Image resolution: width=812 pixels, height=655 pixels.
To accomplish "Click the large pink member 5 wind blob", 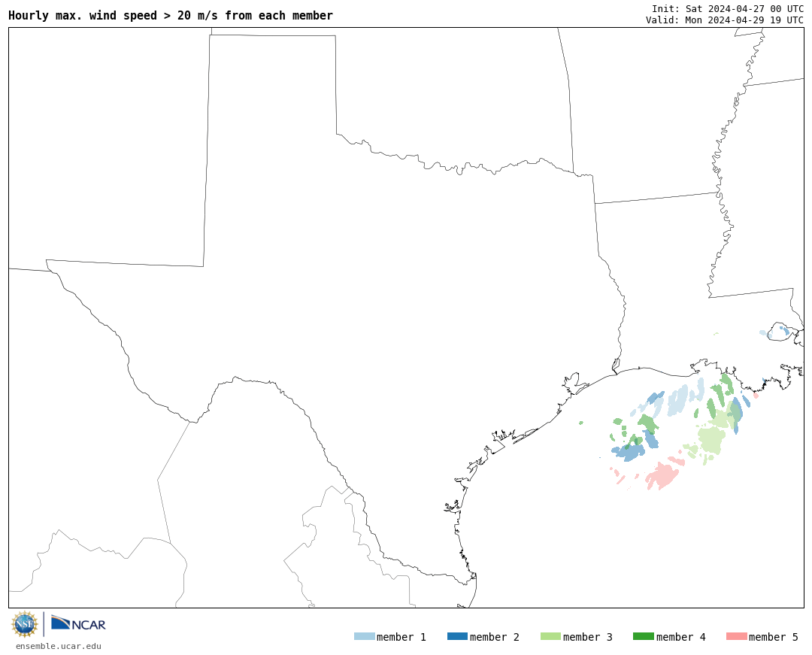I will tap(662, 475).
